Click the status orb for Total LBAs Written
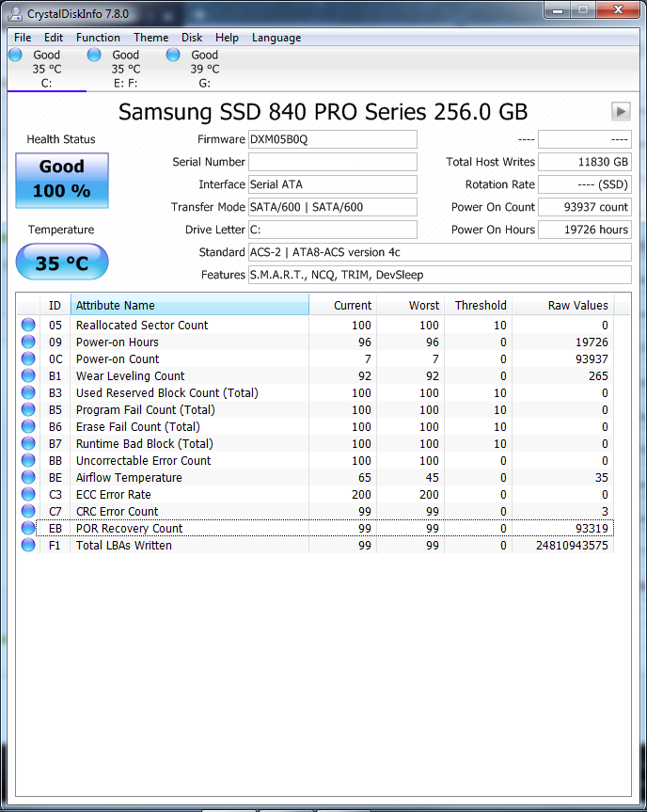 tap(28, 545)
